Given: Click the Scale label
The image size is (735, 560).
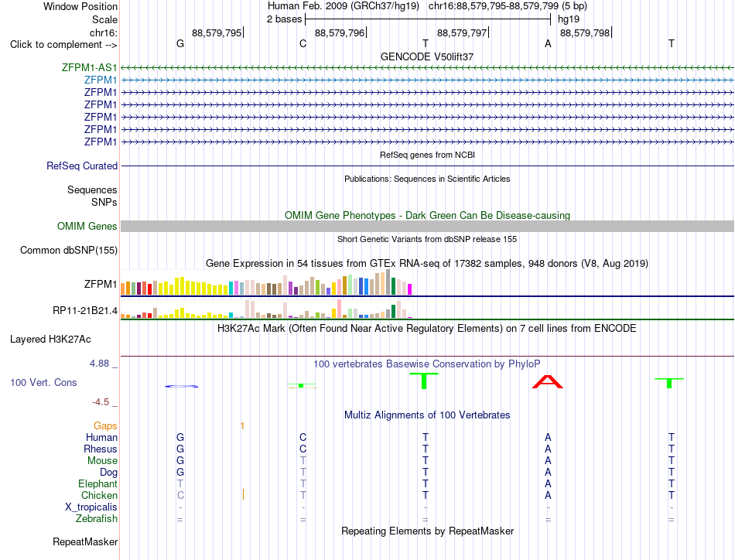Looking at the screenshot, I should click(104, 19).
